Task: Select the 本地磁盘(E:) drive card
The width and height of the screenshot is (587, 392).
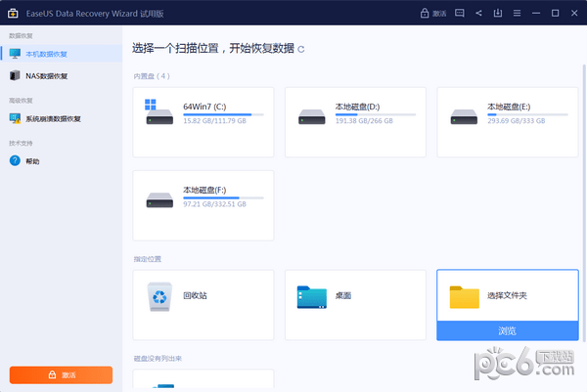Action: [x=508, y=122]
